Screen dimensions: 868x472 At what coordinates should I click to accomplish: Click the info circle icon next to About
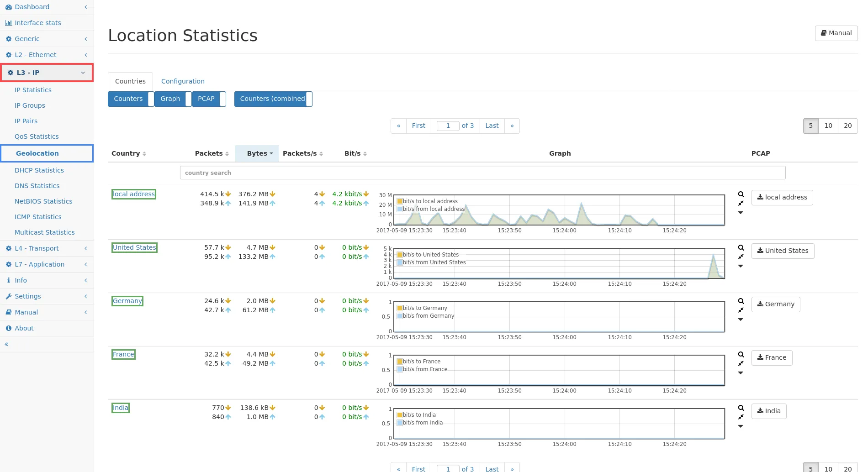(8, 328)
